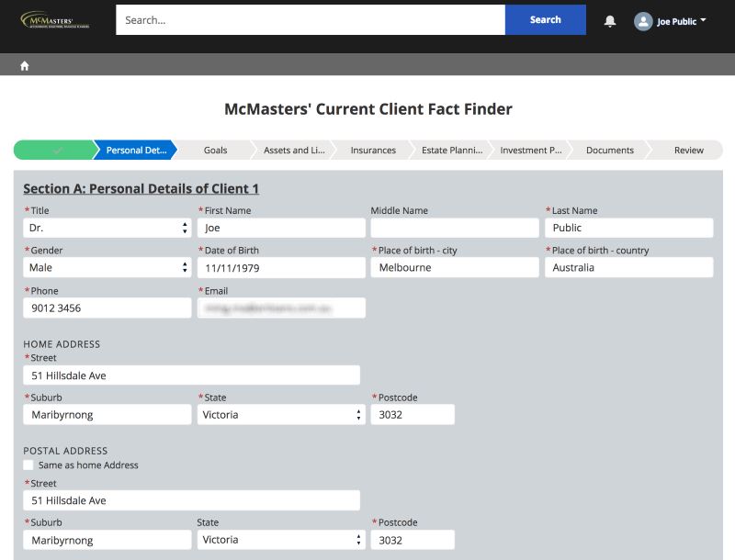Edit the Postal Address Postcode field
The image size is (735, 560).
[413, 540]
